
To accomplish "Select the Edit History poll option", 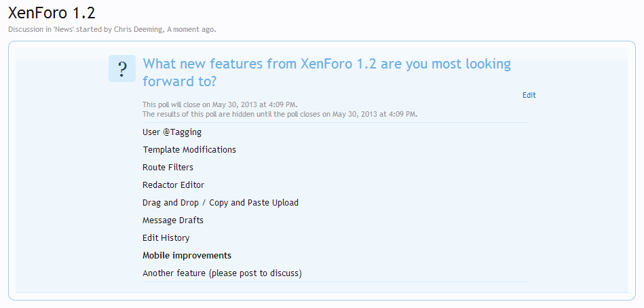I will [166, 238].
